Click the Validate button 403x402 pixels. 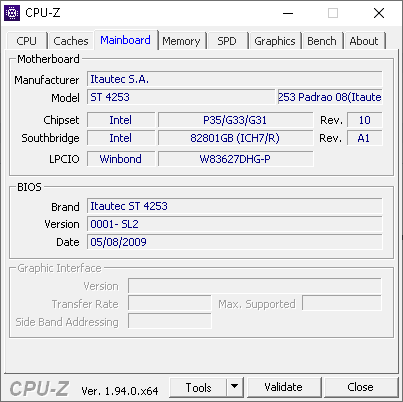(284, 387)
